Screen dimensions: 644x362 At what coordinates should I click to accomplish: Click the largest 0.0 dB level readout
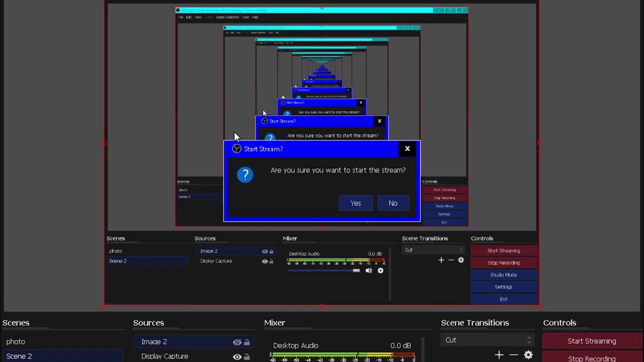click(400, 345)
